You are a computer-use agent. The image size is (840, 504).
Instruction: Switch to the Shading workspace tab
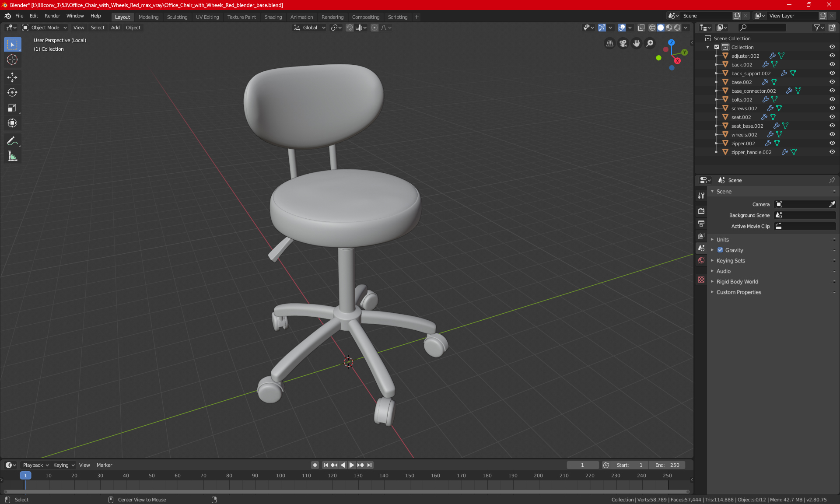pos(273,17)
